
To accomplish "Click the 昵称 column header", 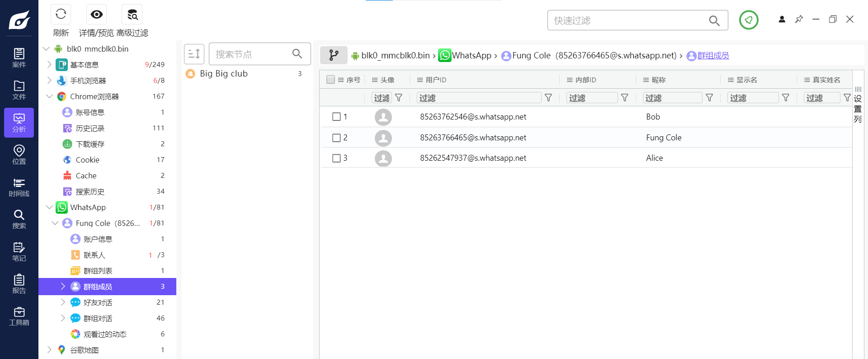I will 658,80.
